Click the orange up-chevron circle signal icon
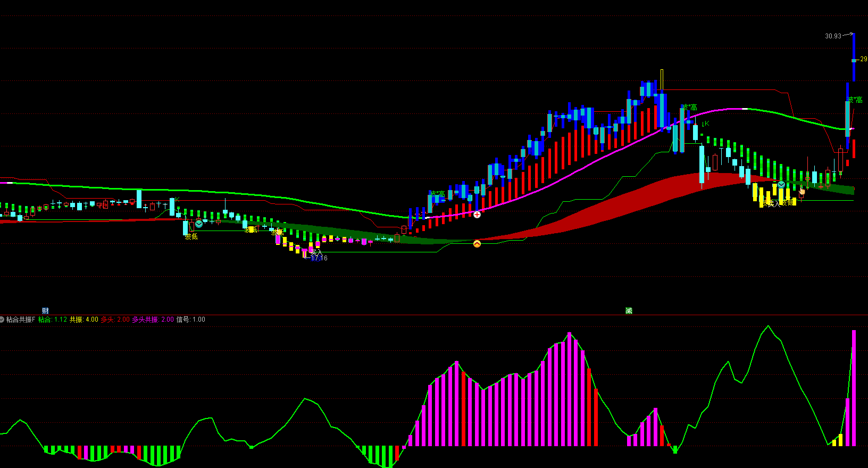The image size is (868, 468). 477,244
